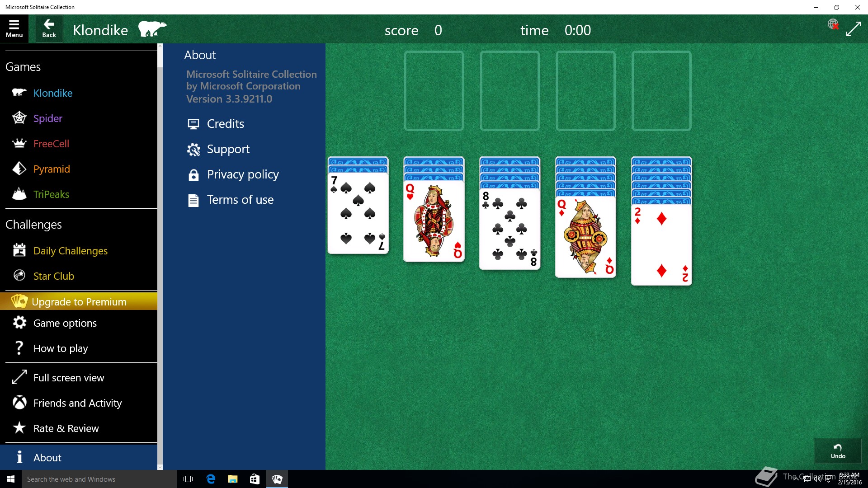Click the Friends and Activity Xbox icon

tap(19, 402)
